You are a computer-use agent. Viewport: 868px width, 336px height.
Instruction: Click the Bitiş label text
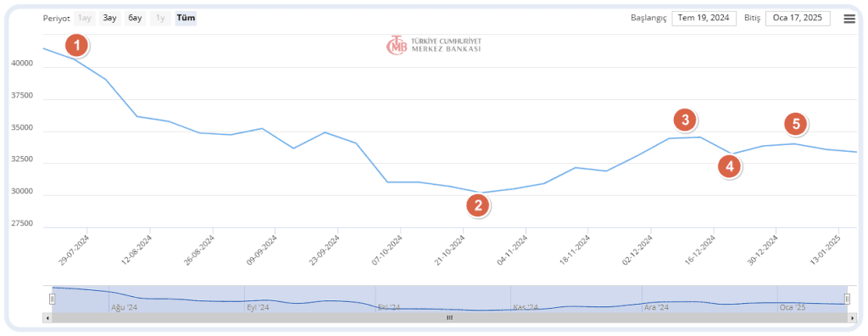tap(752, 19)
